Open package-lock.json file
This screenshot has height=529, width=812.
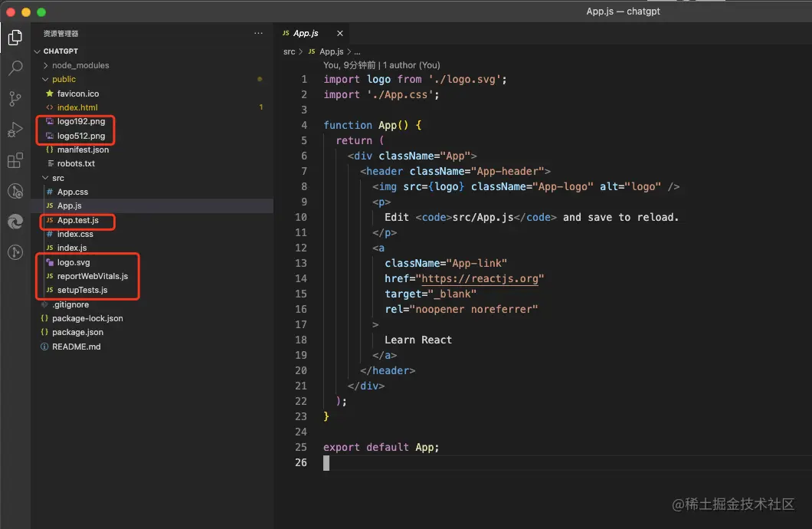(x=87, y=319)
